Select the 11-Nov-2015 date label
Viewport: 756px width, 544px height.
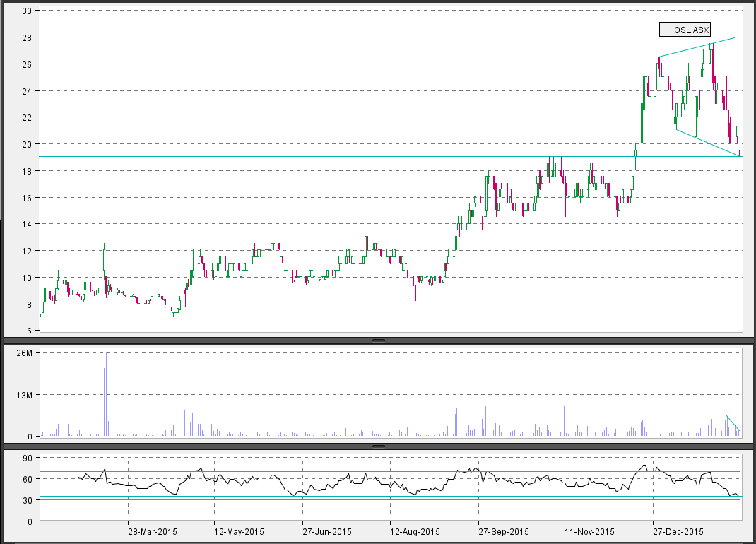click(x=589, y=532)
